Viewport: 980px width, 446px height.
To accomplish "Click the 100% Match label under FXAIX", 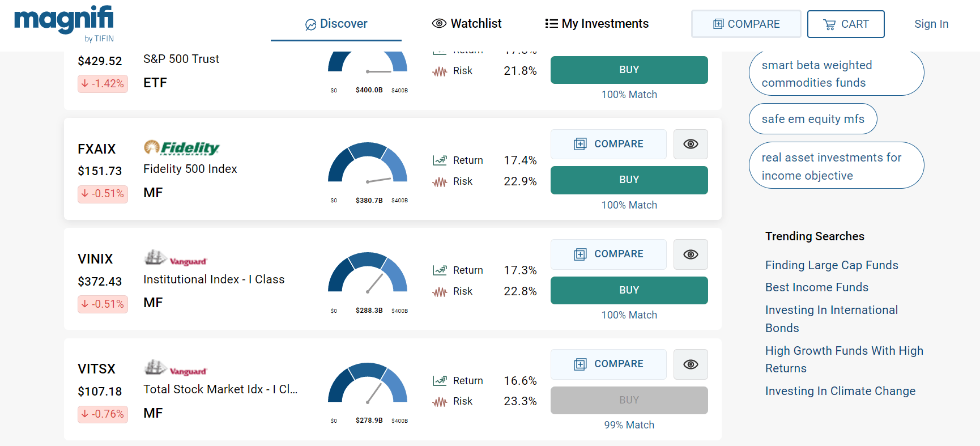I will click(629, 205).
